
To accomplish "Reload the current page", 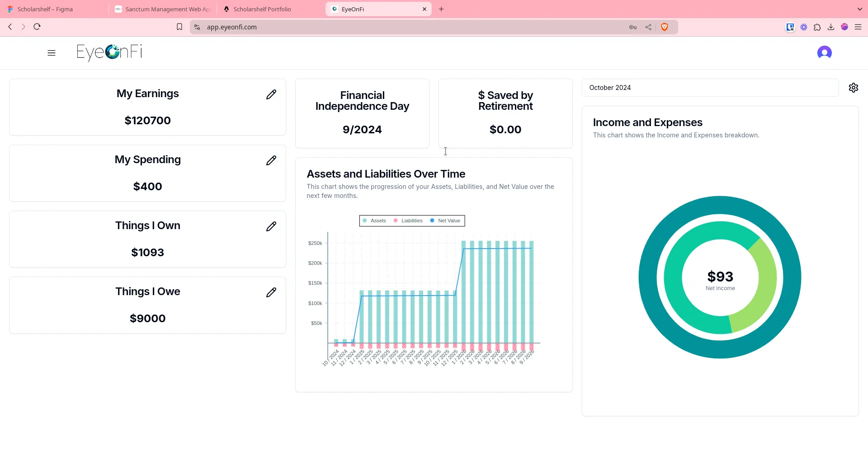I will pos(37,27).
